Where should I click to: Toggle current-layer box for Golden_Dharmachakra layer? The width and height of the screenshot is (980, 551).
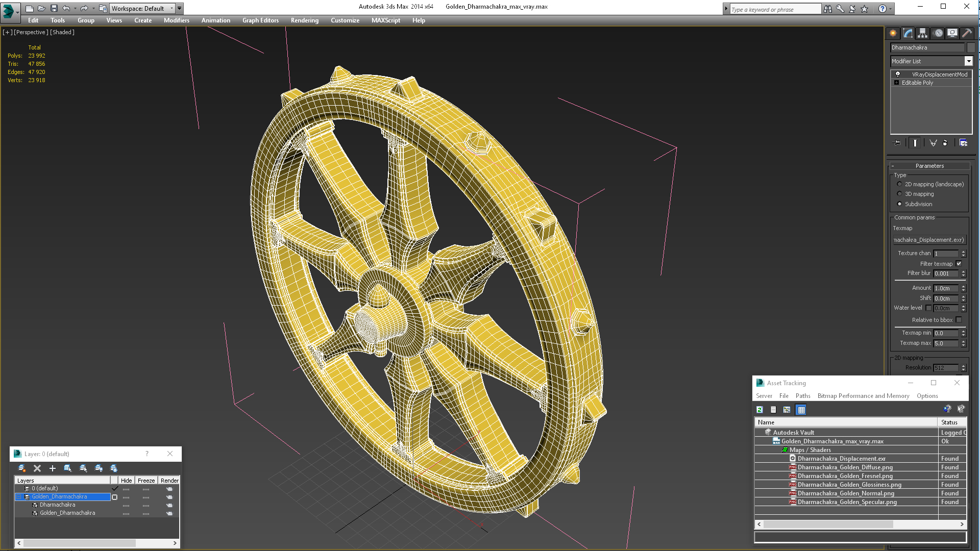[x=115, y=497]
